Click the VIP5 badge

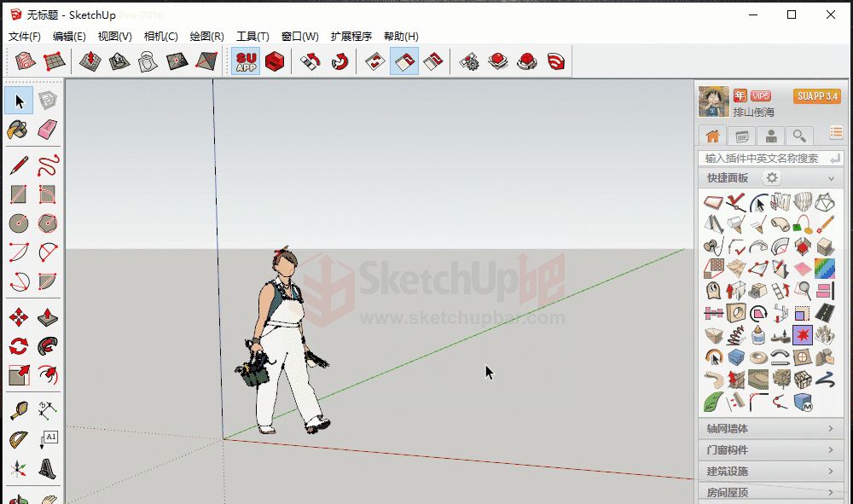760,96
